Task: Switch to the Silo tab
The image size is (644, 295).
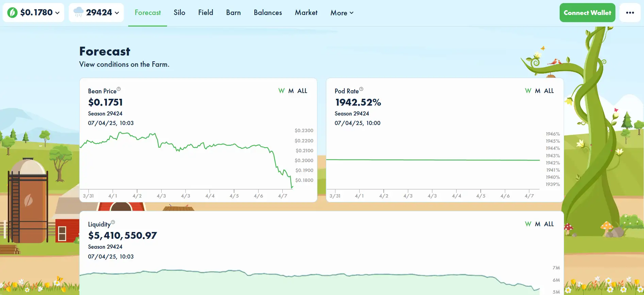Action: 179,13
